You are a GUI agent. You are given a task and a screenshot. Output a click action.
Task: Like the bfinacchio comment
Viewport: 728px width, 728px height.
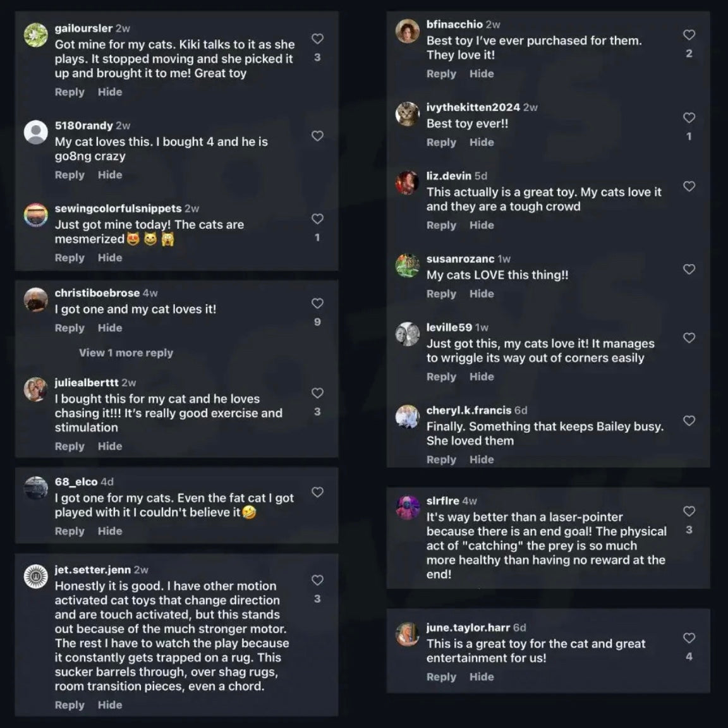[x=689, y=35]
